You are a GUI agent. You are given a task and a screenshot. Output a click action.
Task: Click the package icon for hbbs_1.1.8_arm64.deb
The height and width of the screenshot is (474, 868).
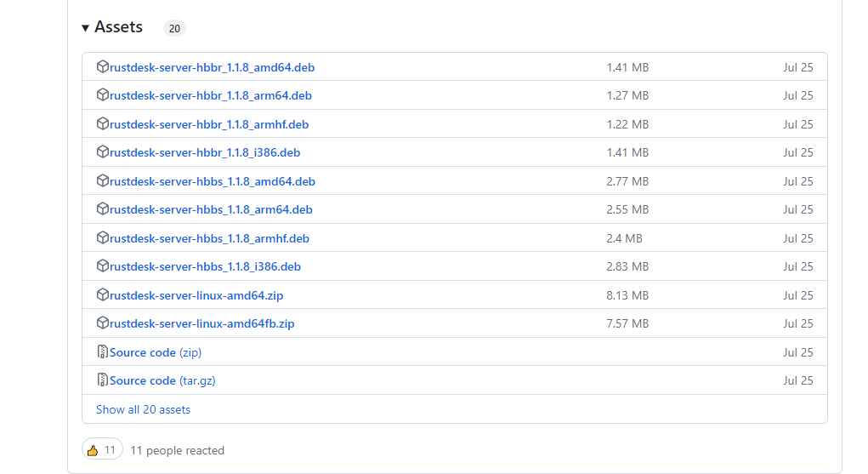(x=102, y=209)
